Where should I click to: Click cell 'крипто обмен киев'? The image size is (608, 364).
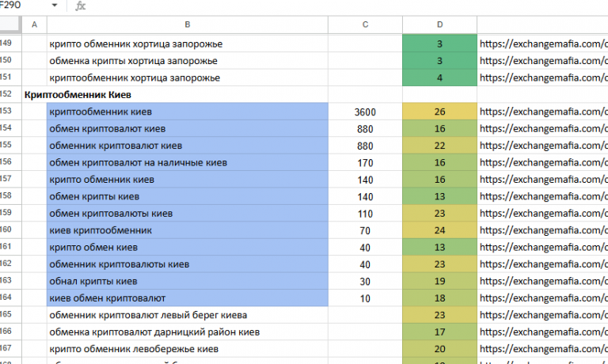pos(188,248)
